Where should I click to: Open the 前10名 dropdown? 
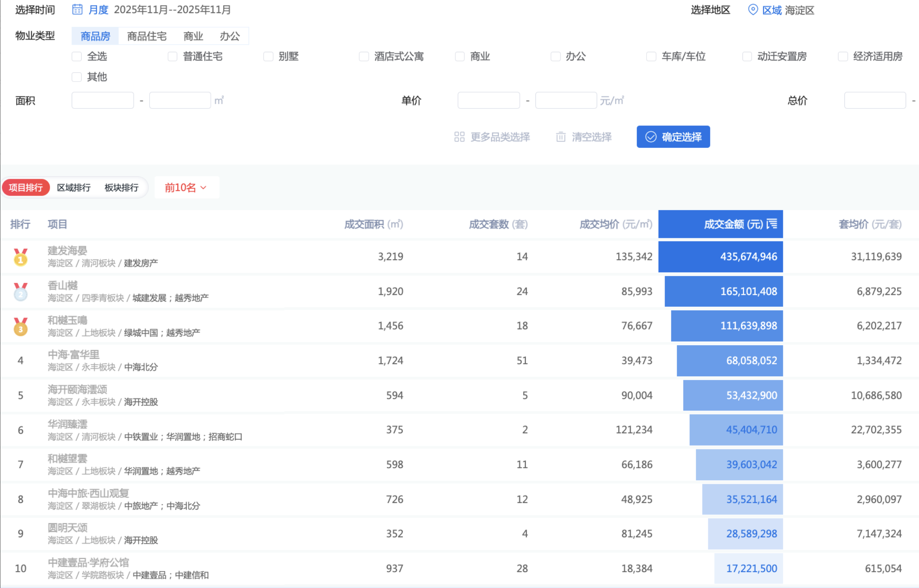coord(186,188)
